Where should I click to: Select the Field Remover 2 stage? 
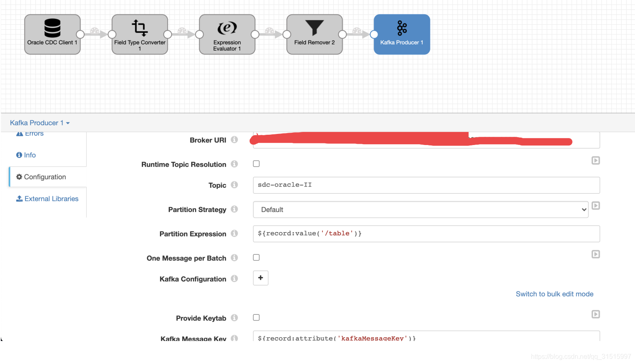point(315,35)
